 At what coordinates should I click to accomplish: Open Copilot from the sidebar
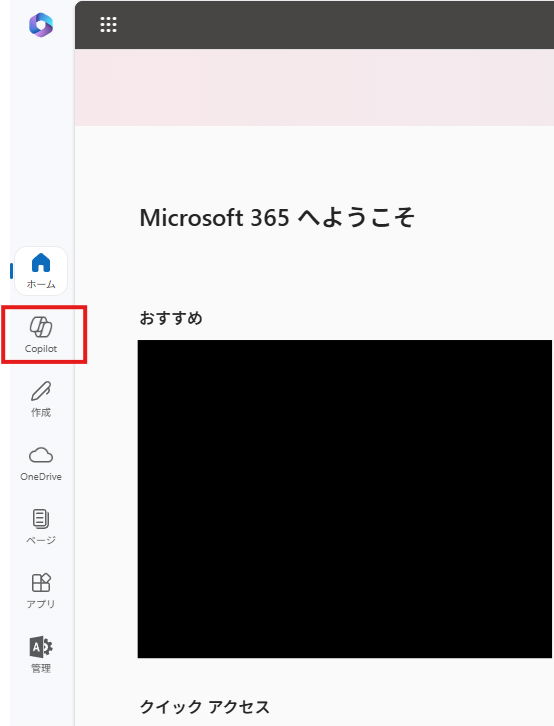click(41, 334)
